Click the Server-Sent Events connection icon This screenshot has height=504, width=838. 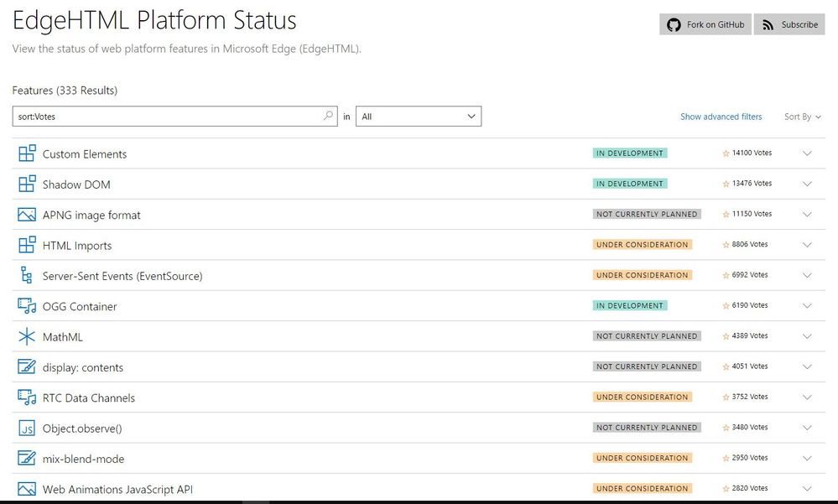(27, 275)
